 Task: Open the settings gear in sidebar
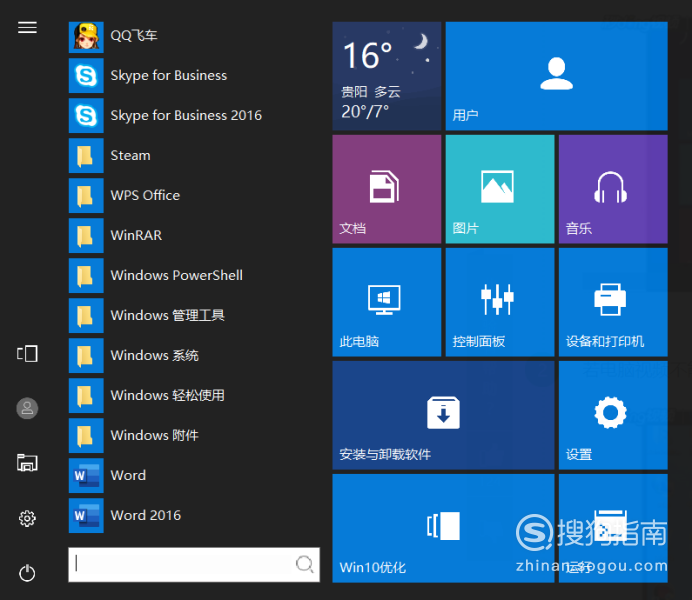[27, 518]
